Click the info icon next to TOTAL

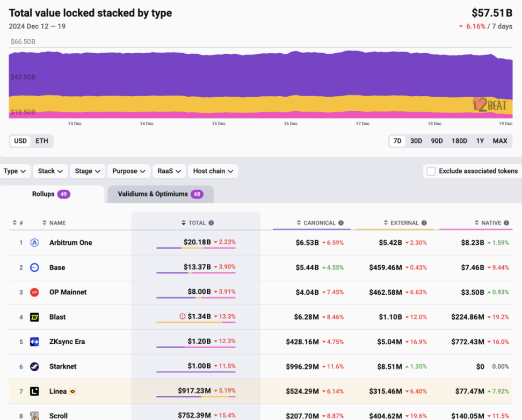211,223
